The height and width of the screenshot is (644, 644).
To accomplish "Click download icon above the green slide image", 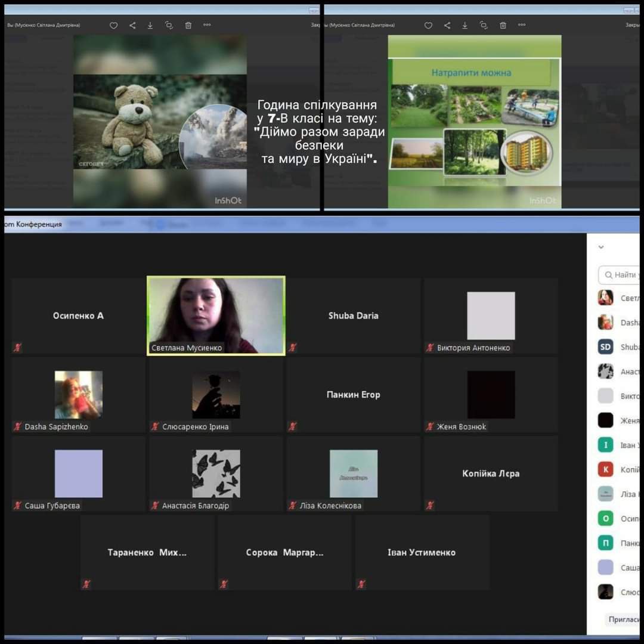I will coord(465,26).
